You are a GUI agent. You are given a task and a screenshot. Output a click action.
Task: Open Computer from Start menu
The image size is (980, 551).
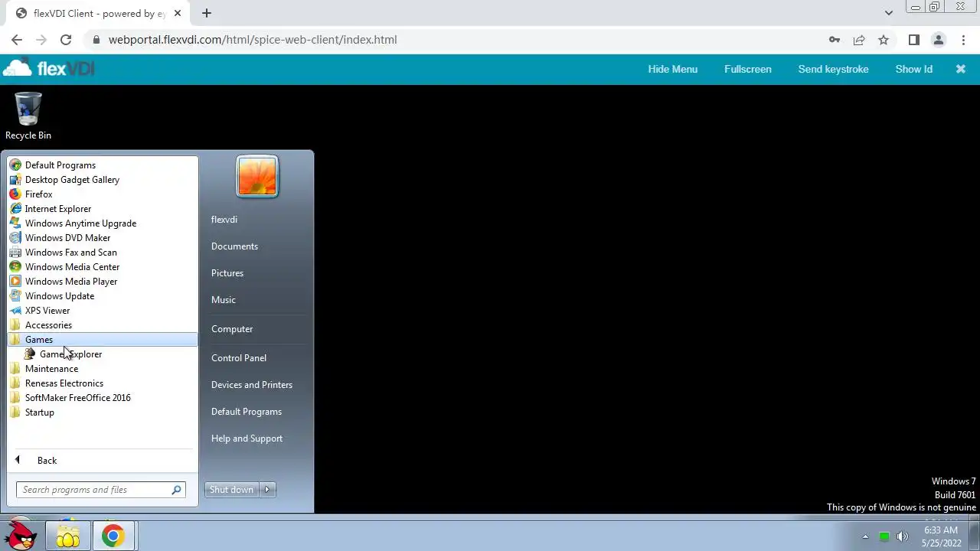(x=232, y=329)
